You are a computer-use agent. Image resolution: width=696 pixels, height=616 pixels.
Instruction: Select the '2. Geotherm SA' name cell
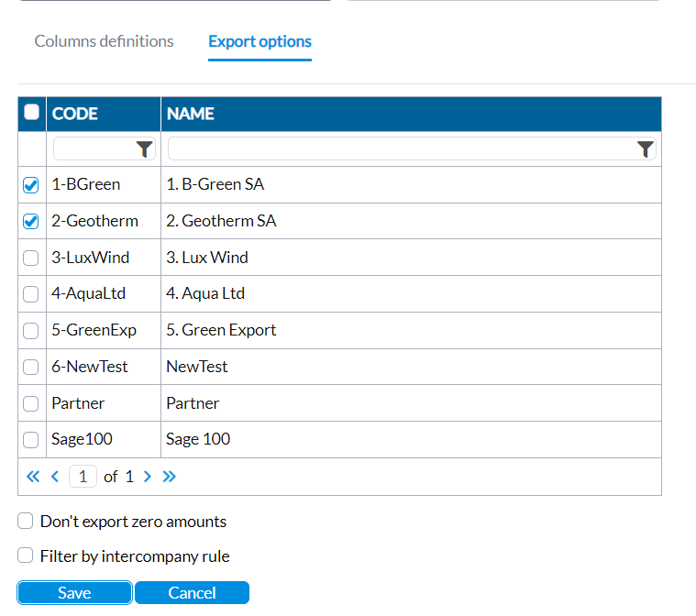pyautogui.click(x=411, y=221)
